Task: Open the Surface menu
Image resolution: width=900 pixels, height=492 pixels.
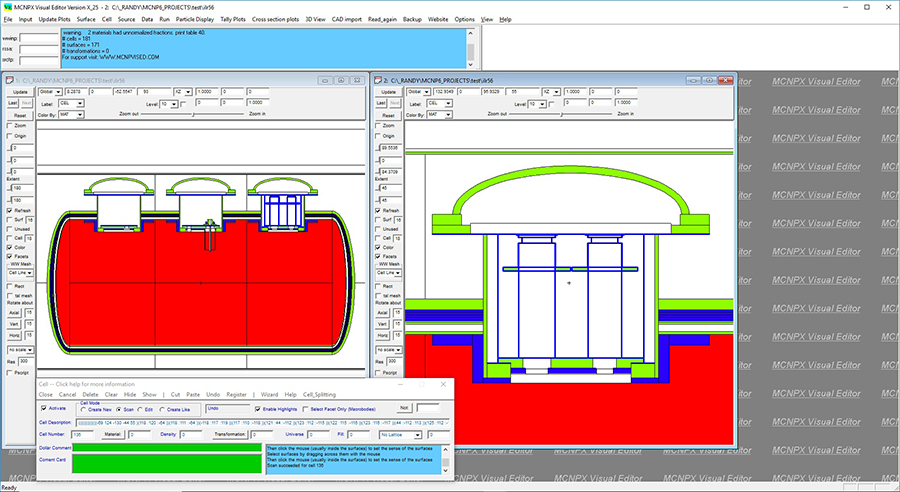Action: click(86, 19)
